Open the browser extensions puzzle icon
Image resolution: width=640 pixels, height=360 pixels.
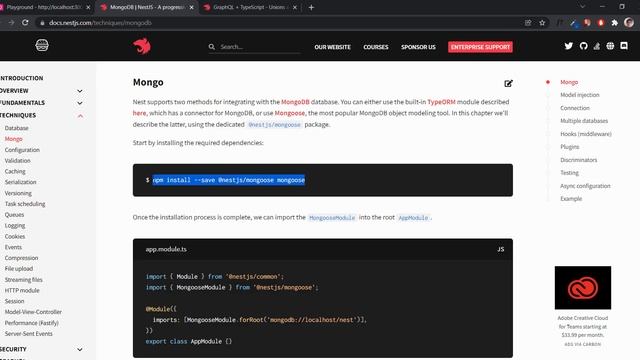point(615,23)
